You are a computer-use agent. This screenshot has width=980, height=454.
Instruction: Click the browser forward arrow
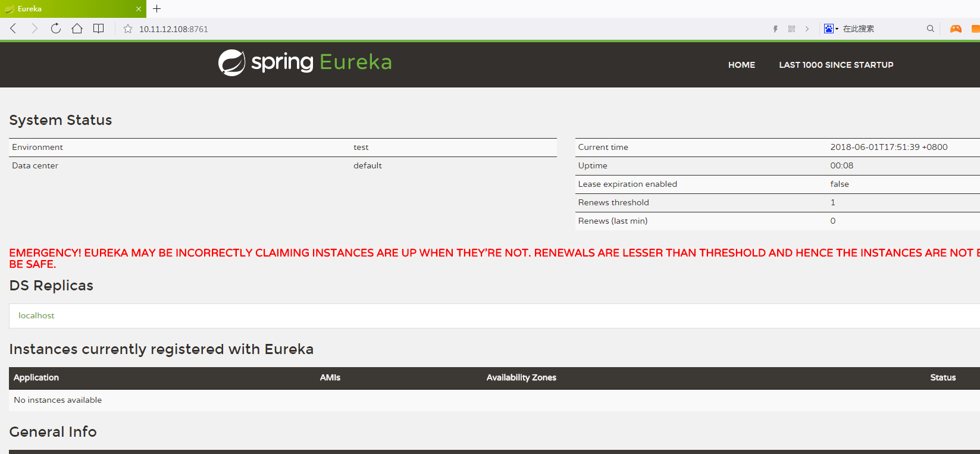[35, 29]
